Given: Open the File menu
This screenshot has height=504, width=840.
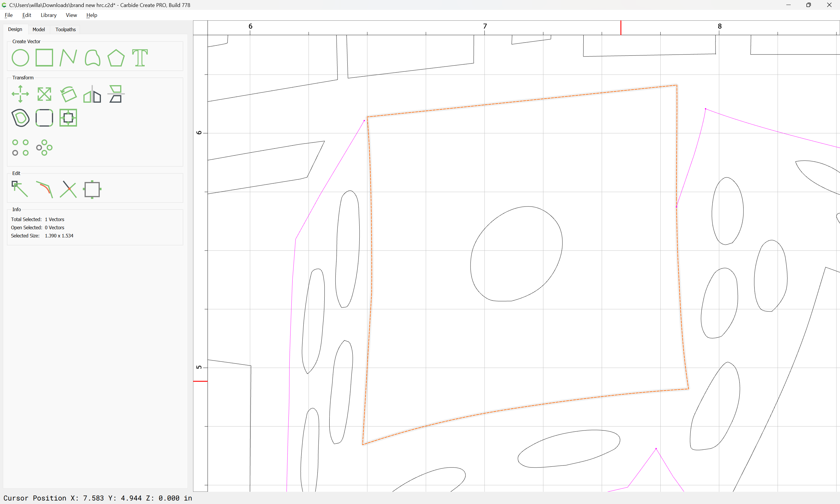Looking at the screenshot, I should [x=8, y=15].
